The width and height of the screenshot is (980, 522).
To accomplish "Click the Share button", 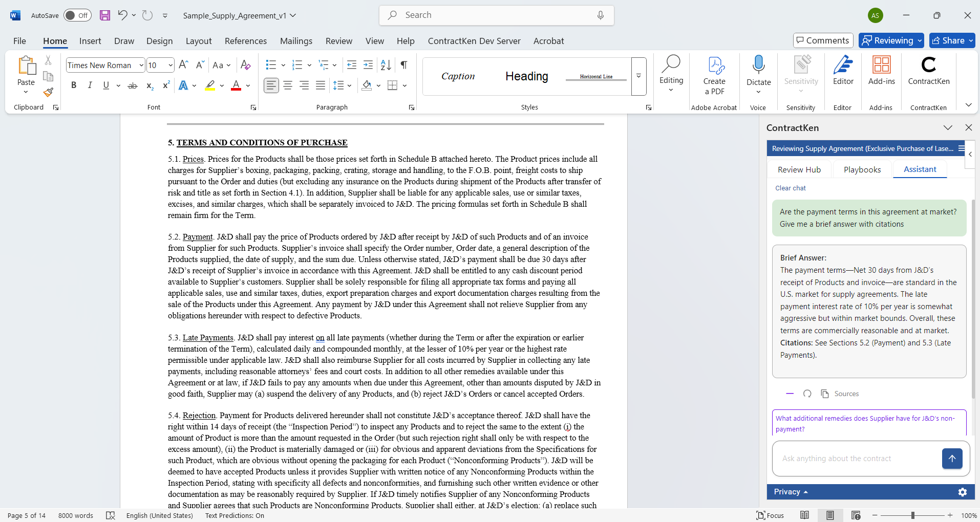I will pyautogui.click(x=952, y=40).
